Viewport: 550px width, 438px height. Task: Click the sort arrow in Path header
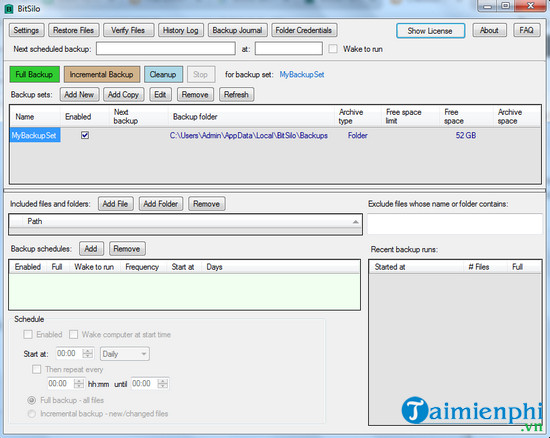pyautogui.click(x=355, y=222)
